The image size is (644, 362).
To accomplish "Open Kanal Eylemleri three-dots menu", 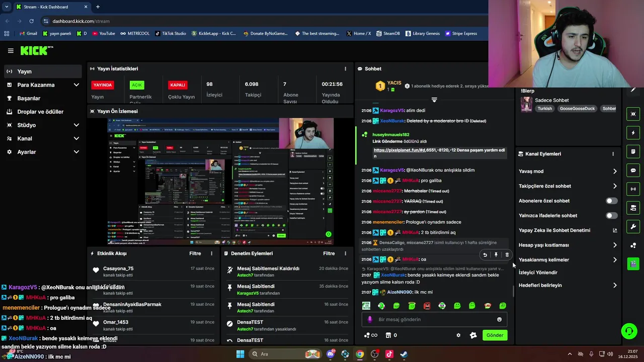I will [x=613, y=154].
